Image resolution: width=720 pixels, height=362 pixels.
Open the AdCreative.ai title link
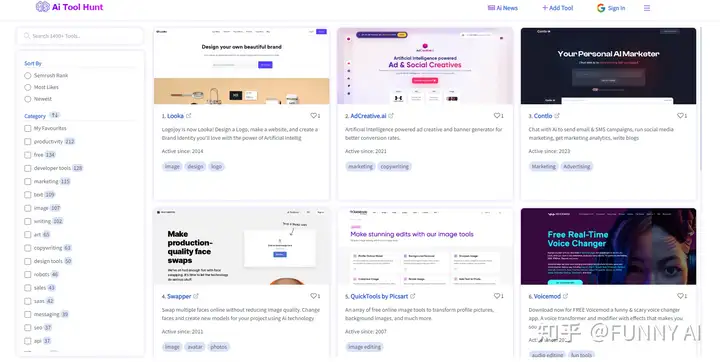click(368, 116)
